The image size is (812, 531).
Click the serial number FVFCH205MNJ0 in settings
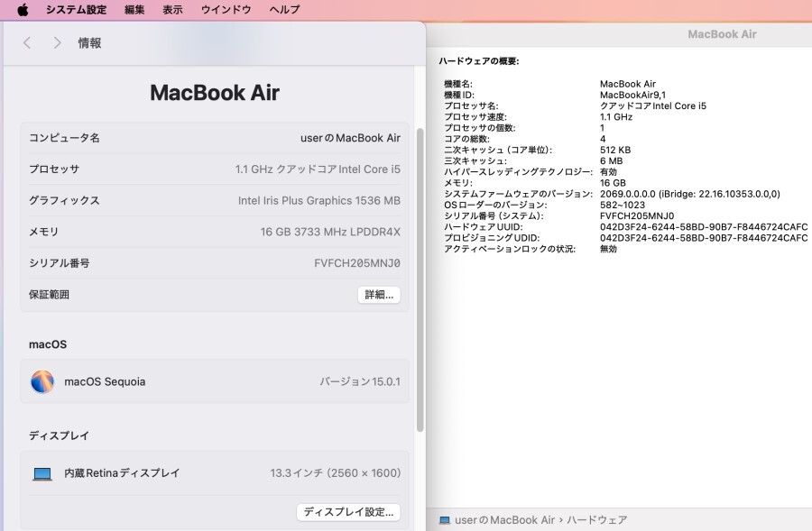356,263
